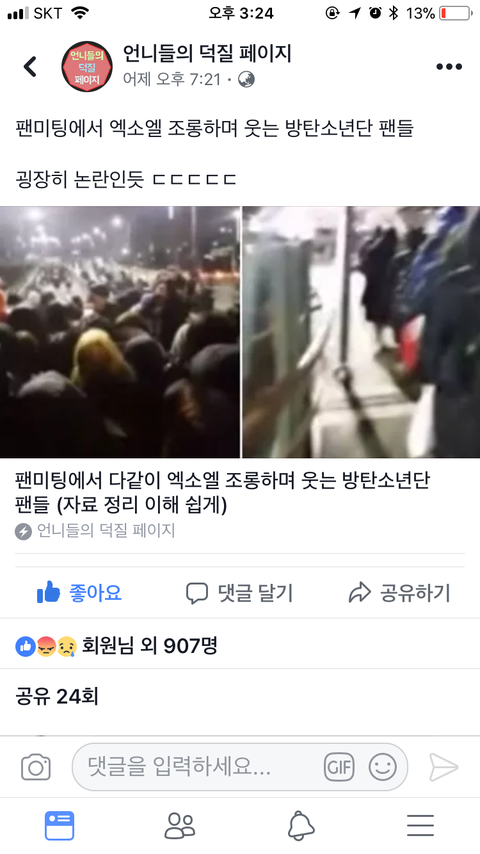
Task: Tap the public globe privacy icon
Action: (246, 80)
